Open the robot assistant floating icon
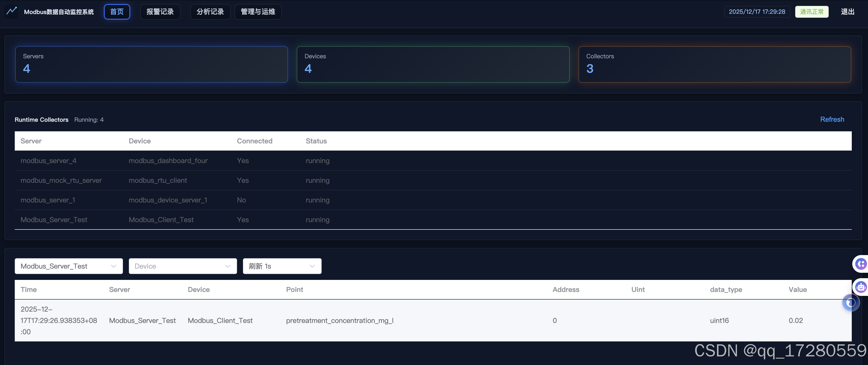This screenshot has width=868, height=365. coord(861,287)
